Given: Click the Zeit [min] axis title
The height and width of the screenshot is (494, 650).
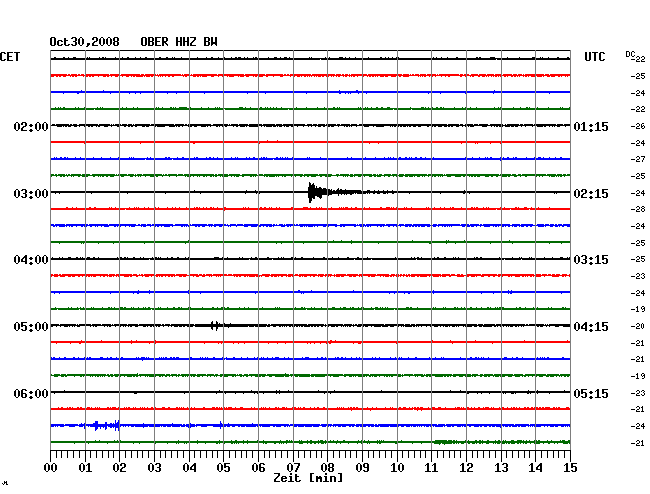Looking at the screenshot, I should pyautogui.click(x=308, y=478).
